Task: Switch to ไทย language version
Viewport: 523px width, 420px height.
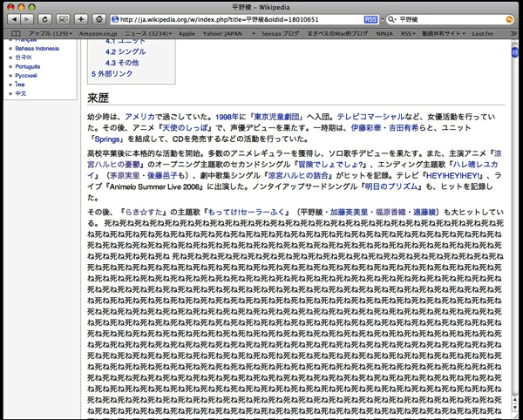Action: [x=20, y=85]
